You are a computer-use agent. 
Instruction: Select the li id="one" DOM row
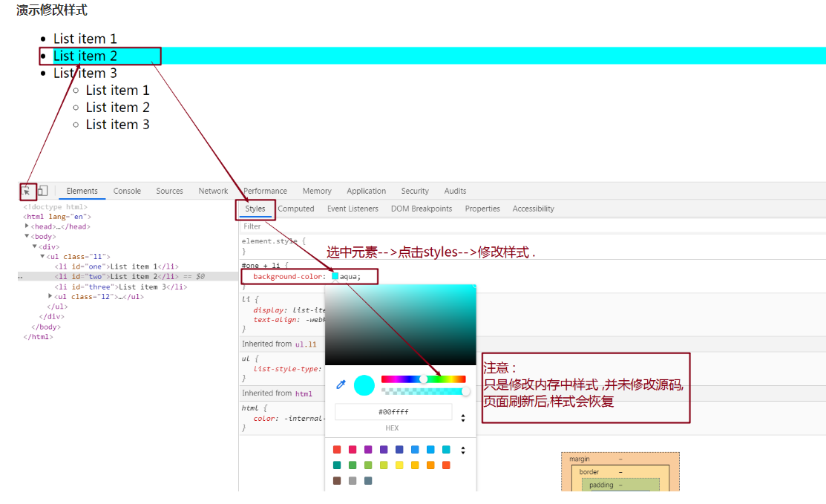pyautogui.click(x=117, y=266)
